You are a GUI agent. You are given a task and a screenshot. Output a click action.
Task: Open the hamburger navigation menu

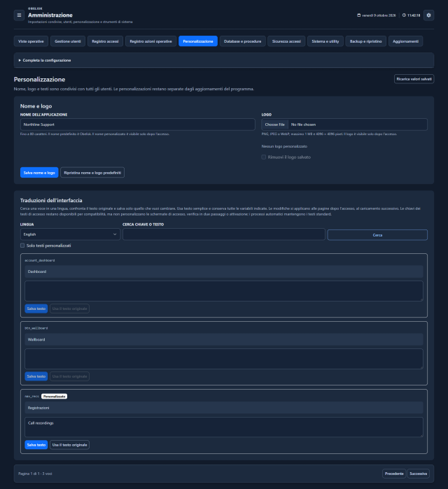pyautogui.click(x=19, y=15)
